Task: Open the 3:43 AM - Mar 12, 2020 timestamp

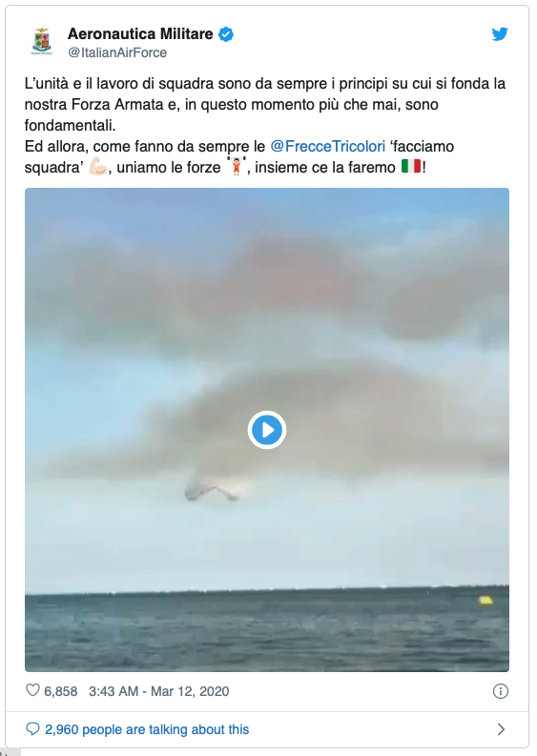Action: click(158, 691)
